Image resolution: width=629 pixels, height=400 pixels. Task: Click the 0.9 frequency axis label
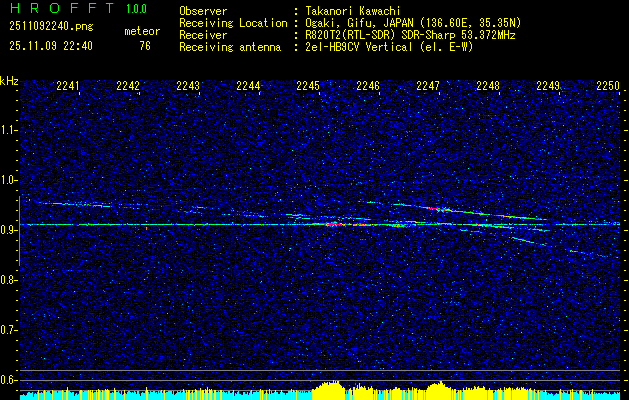point(8,230)
